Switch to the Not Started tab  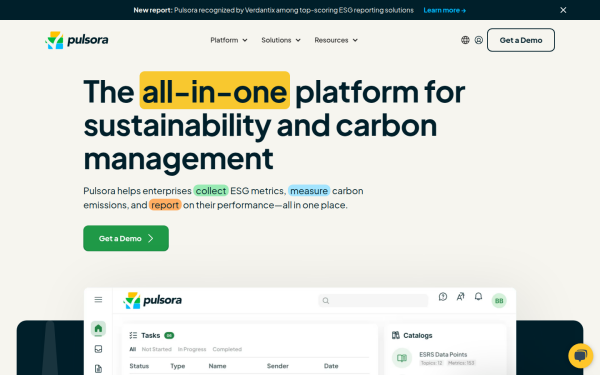pyautogui.click(x=157, y=349)
